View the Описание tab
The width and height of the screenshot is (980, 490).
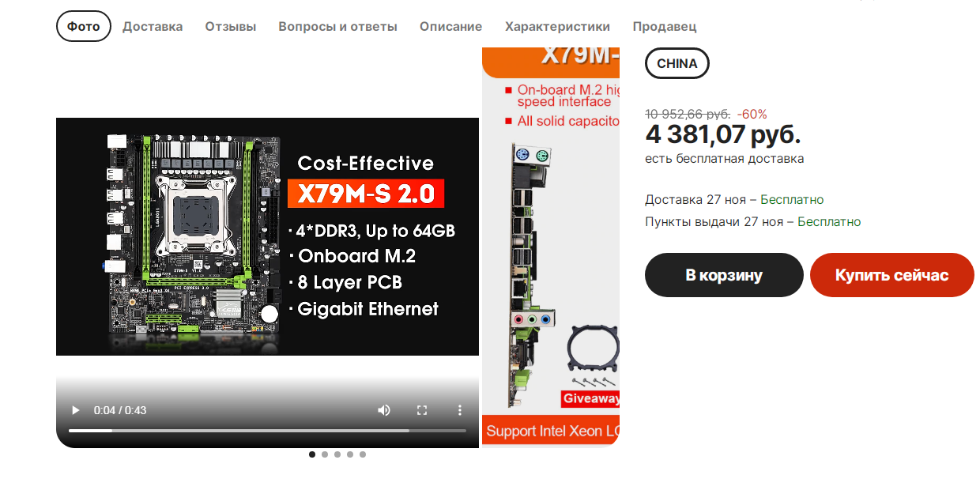click(451, 26)
